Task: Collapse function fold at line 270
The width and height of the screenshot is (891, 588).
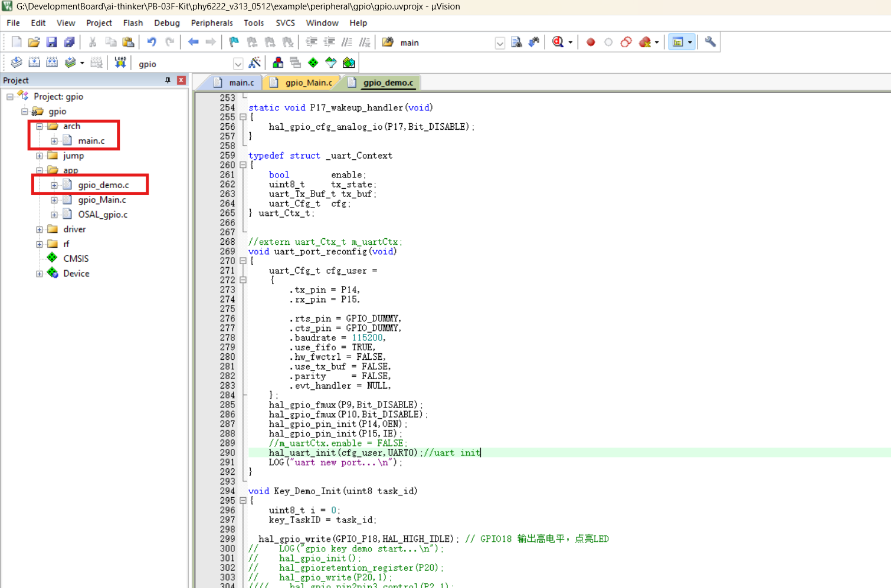Action: (x=243, y=261)
